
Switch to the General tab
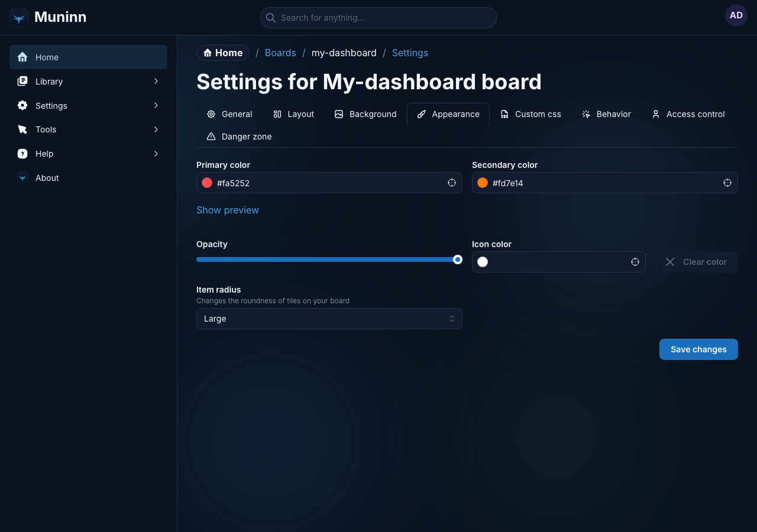(x=229, y=114)
